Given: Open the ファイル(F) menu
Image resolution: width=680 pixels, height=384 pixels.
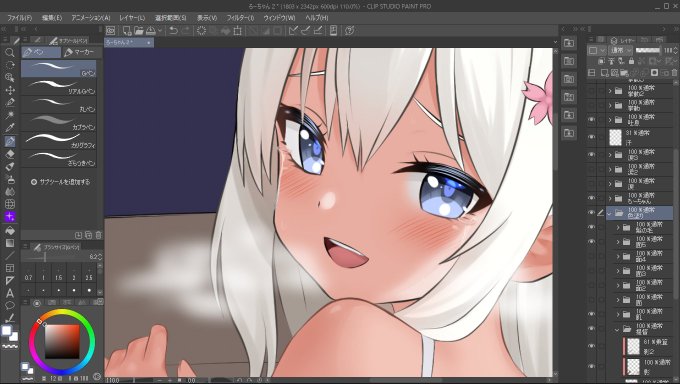Looking at the screenshot, I should [x=20, y=18].
